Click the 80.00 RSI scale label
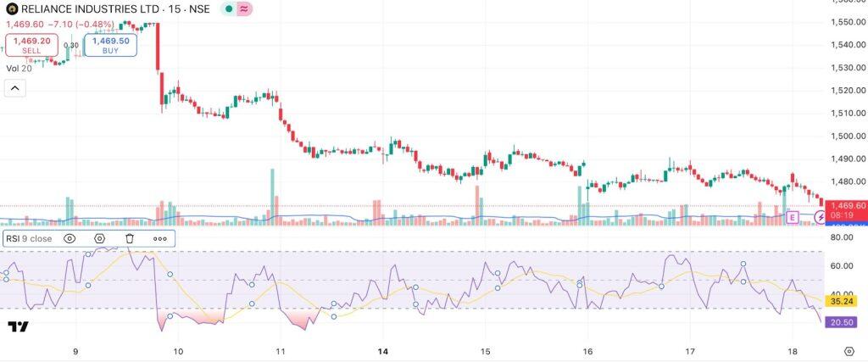 click(x=842, y=237)
